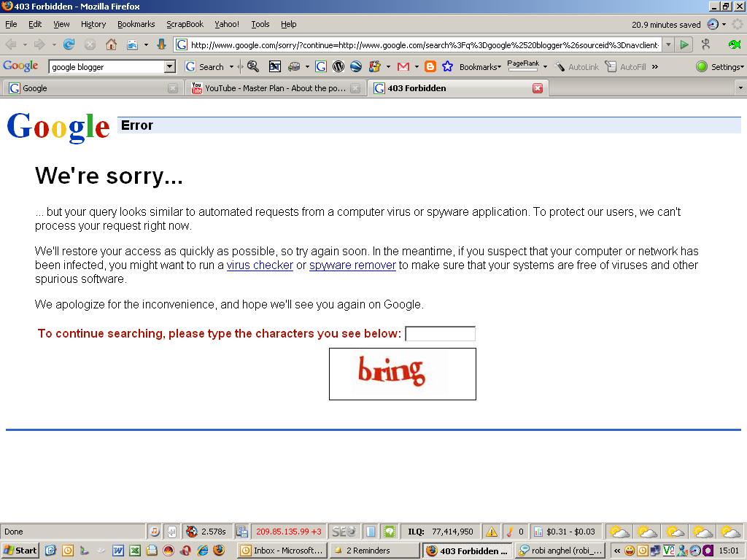Open robi anghel chat taskbar button
This screenshot has height=560, width=747.
(560, 551)
